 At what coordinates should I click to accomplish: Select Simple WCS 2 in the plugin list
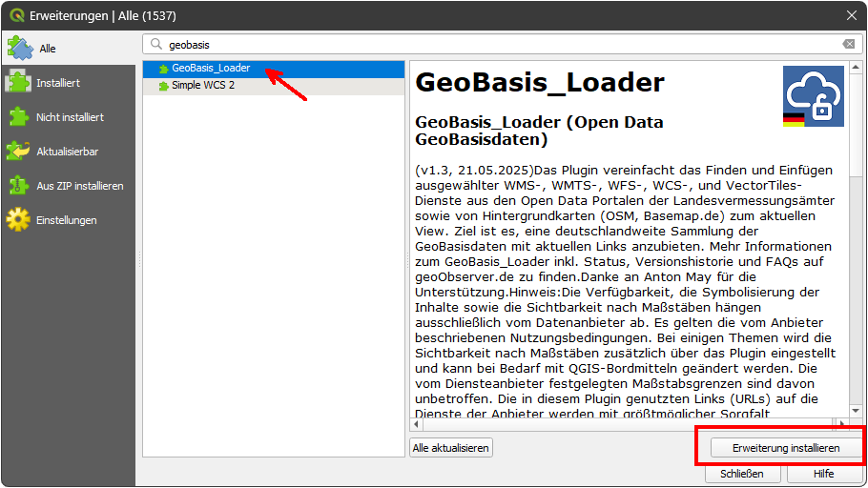pos(274,86)
